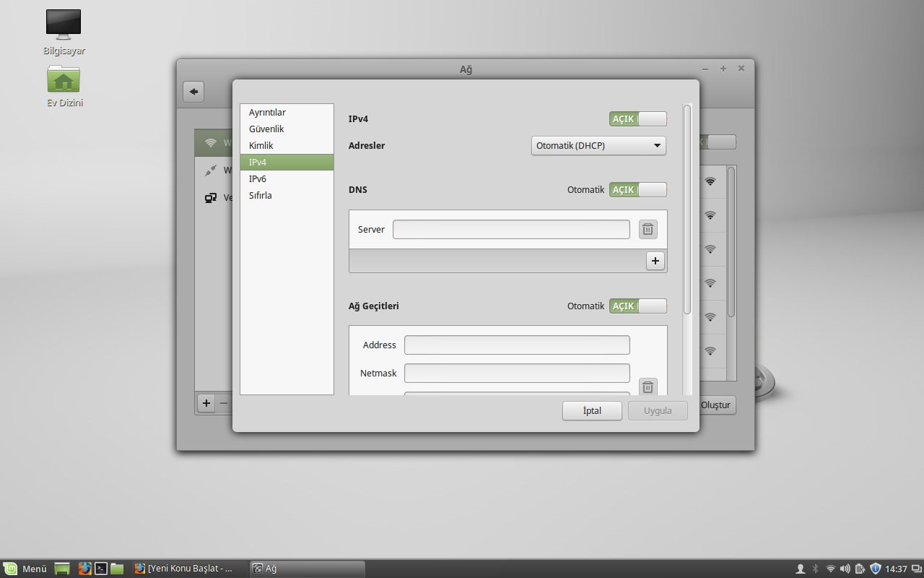The height and width of the screenshot is (578, 924).
Task: Launch Firefox from the panel launcher
Action: coord(85,569)
